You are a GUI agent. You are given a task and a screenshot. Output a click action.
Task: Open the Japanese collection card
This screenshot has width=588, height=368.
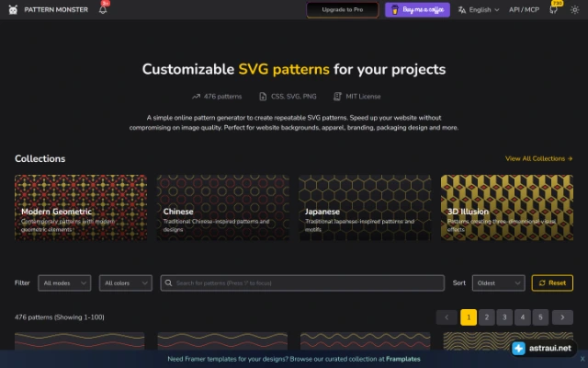coord(365,208)
